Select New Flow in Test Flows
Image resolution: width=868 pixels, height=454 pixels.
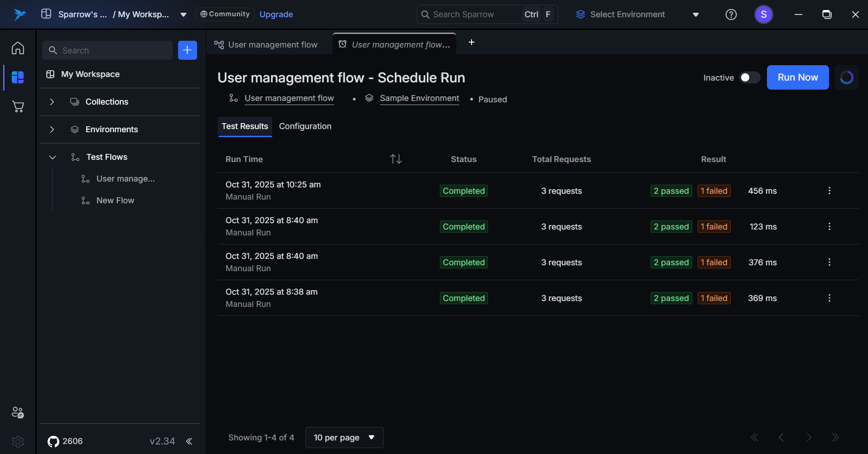tap(115, 201)
